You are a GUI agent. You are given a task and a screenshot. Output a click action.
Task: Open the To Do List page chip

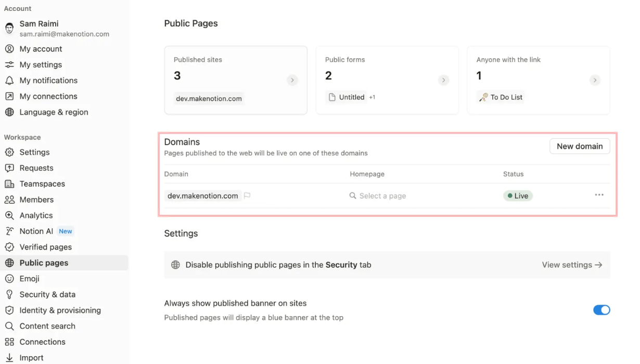pos(501,97)
